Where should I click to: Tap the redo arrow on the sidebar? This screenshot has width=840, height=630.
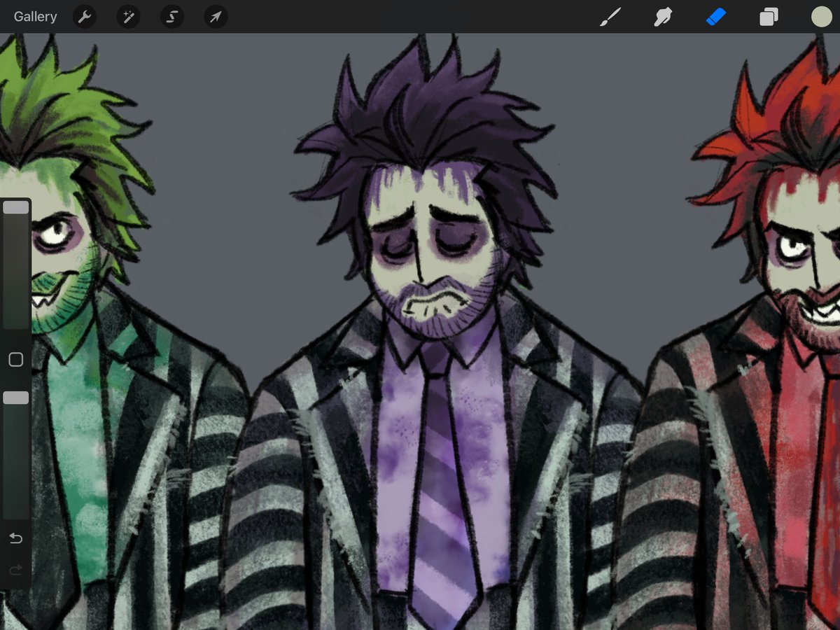(x=15, y=570)
